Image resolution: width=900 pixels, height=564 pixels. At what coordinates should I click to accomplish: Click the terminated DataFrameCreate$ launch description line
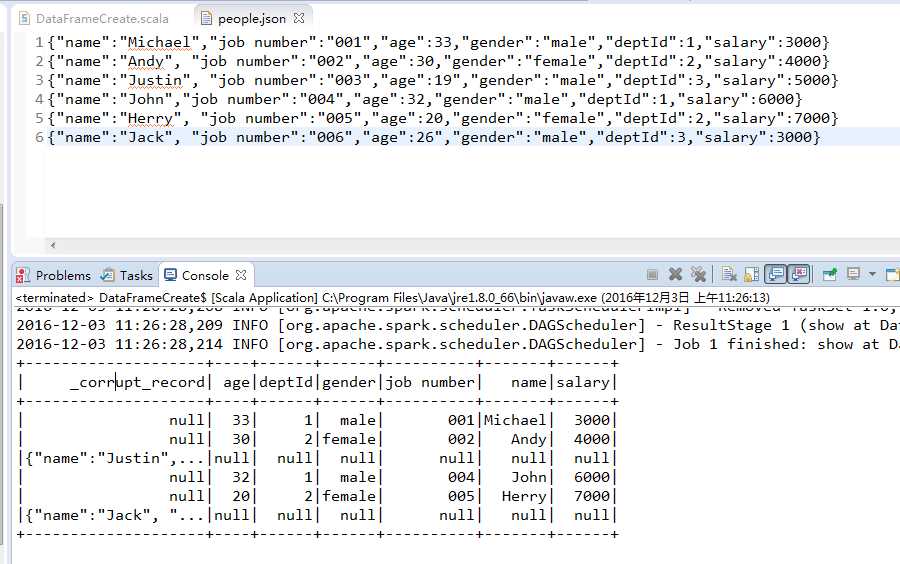[393, 298]
